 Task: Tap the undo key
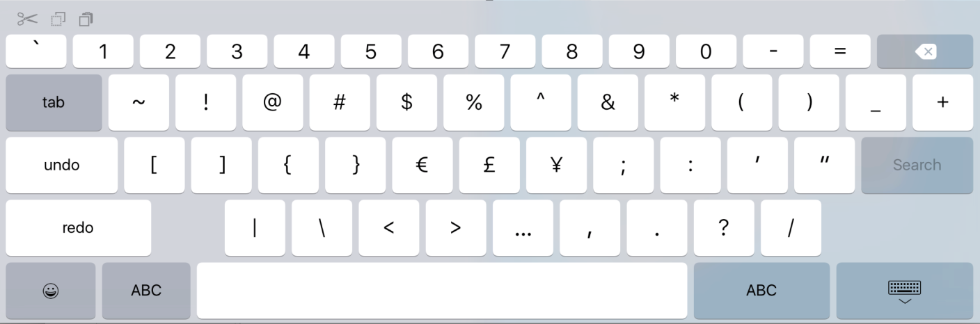[x=61, y=165]
